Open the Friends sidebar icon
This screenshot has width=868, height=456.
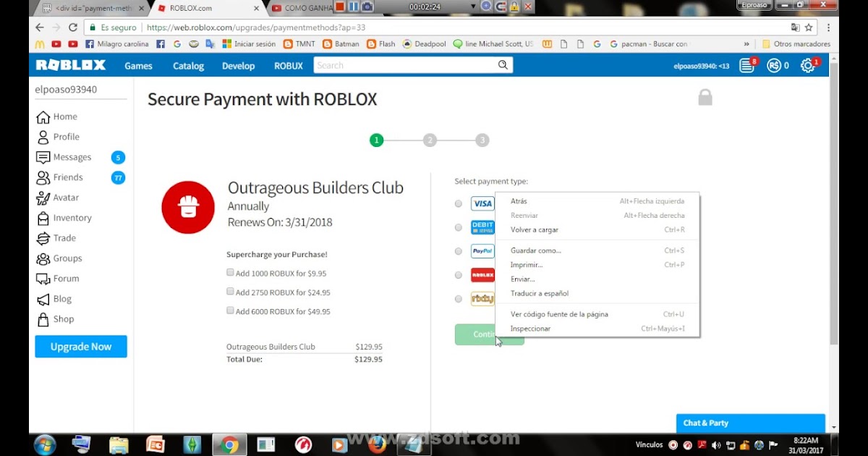tap(43, 177)
